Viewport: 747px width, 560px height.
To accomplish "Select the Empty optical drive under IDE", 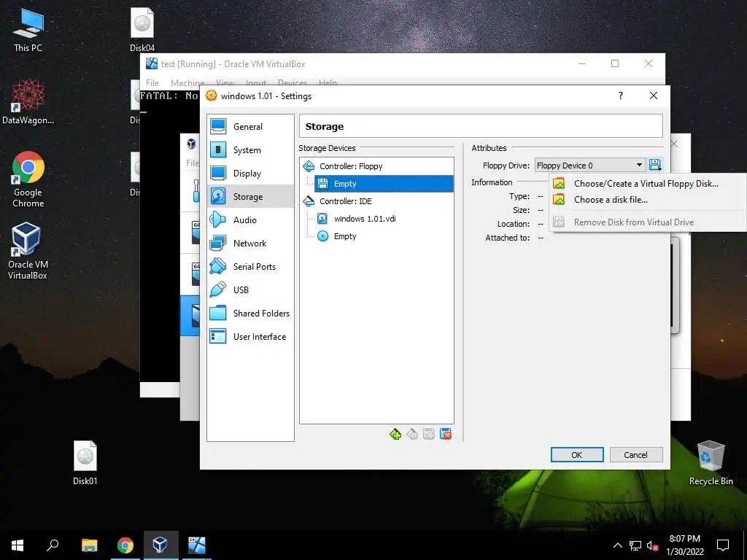I will click(384, 237).
